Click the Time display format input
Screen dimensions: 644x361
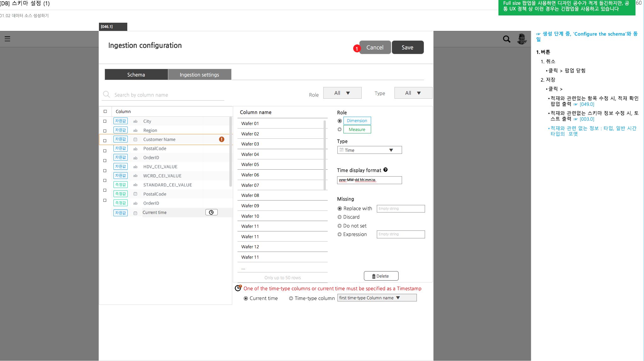pyautogui.click(x=369, y=180)
